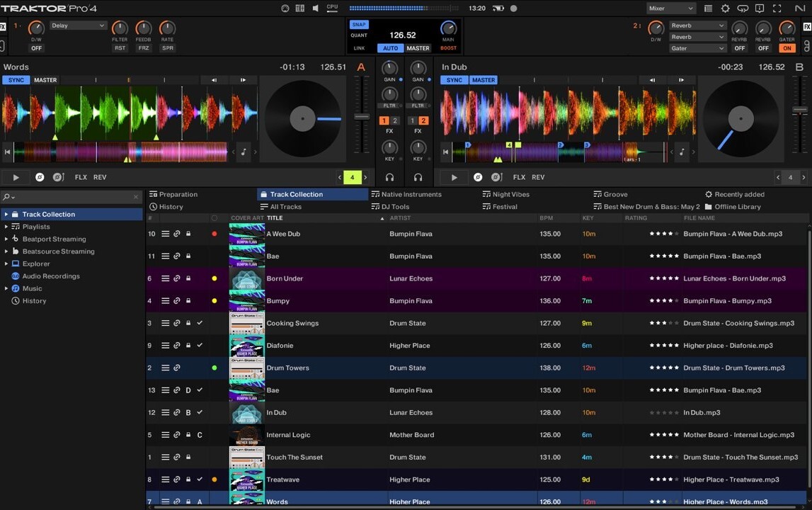Screen dimensions: 812x510
Task: Click deck A volume fader
Action: click(362, 117)
